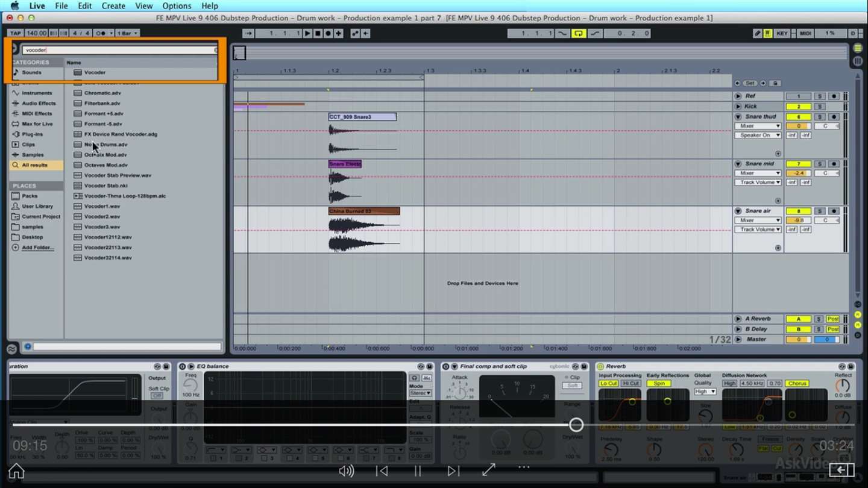
Task: Open the Options menu
Action: 177,6
